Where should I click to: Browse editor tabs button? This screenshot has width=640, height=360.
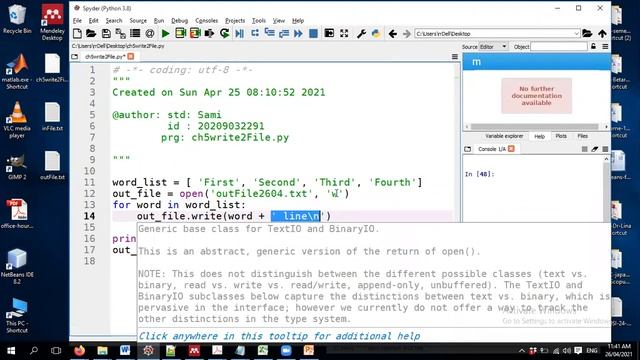[75, 57]
